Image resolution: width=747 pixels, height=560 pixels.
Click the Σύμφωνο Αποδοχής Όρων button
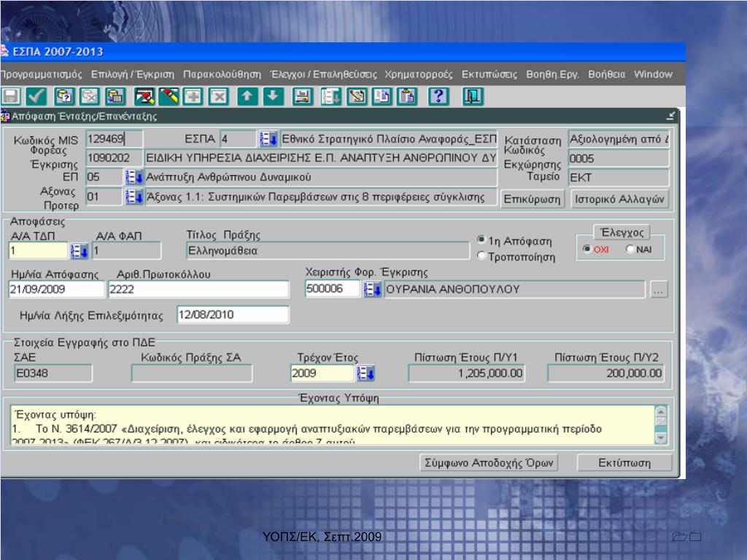coord(489,462)
